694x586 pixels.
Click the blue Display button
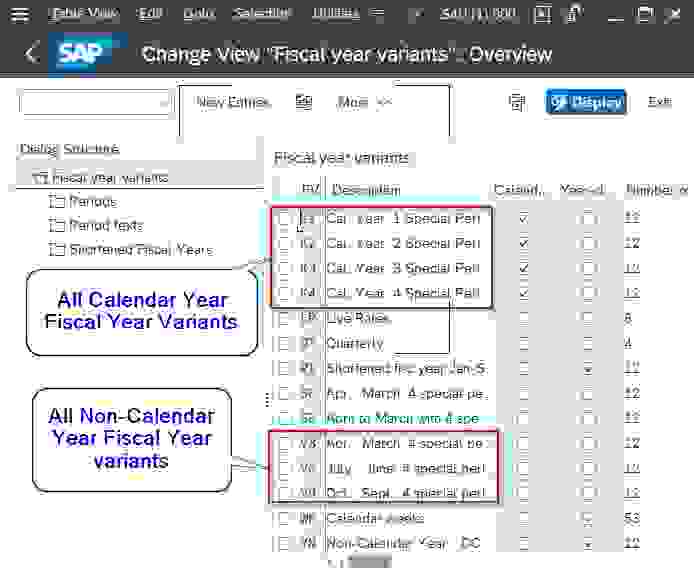point(586,102)
